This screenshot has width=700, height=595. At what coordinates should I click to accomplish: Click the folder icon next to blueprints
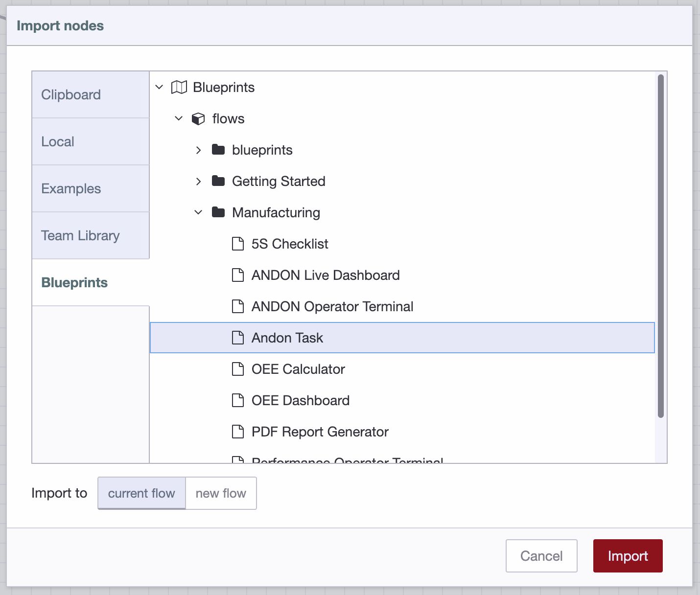coord(218,150)
